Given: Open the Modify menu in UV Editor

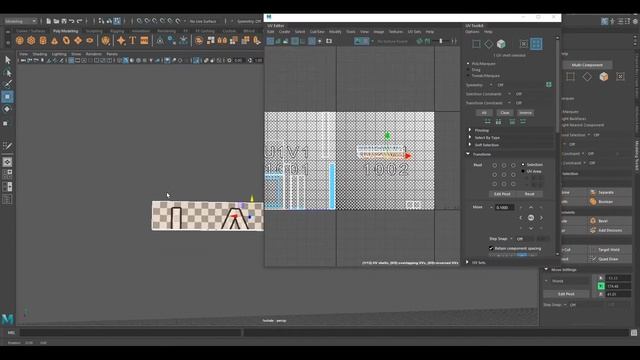Looking at the screenshot, I should (x=335, y=32).
